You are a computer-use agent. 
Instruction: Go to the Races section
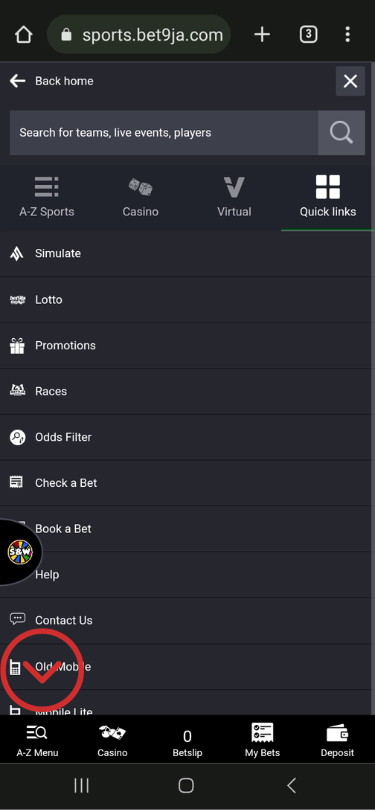[x=188, y=392]
